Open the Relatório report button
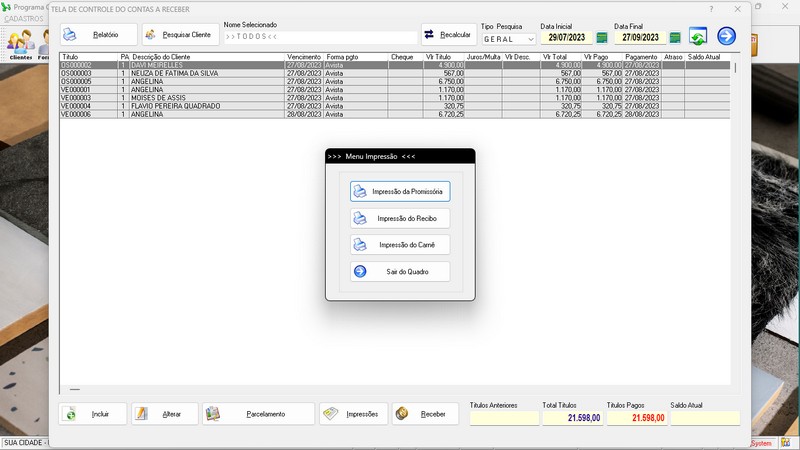The width and height of the screenshot is (800, 450). click(x=98, y=35)
